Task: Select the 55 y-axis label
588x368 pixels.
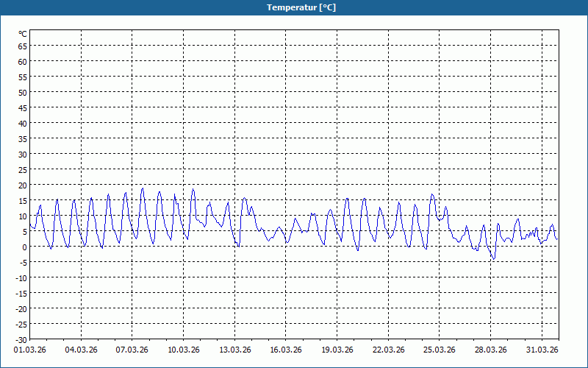Action: tap(23, 77)
